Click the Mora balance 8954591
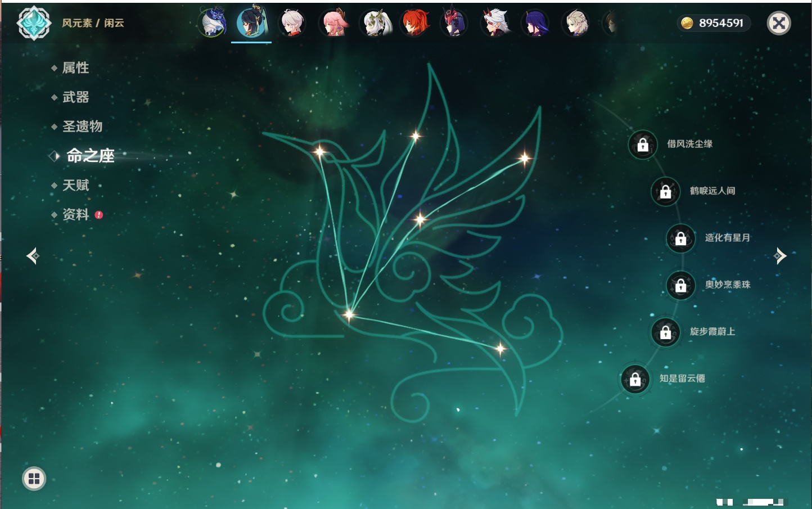Image resolution: width=812 pixels, height=509 pixels. [x=721, y=23]
